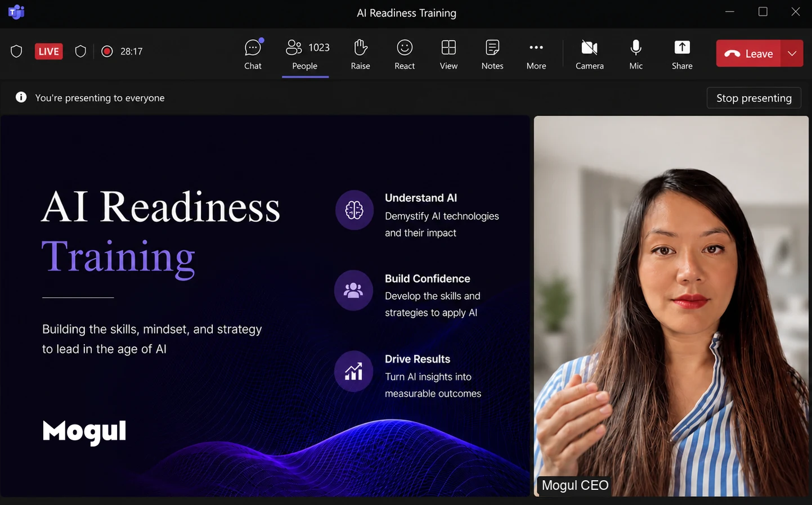Viewport: 812px width, 505px height.
Task: Click the info icon in presenting banner
Action: coord(21,97)
